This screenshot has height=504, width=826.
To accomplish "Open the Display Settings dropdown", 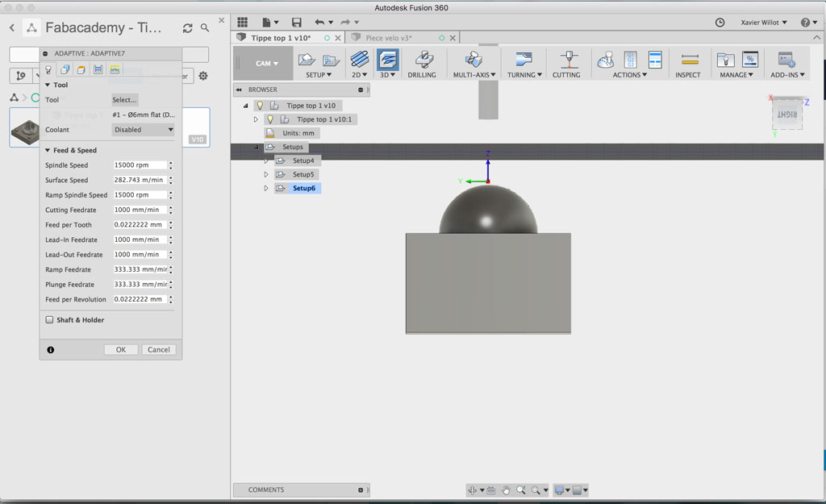I will point(562,490).
